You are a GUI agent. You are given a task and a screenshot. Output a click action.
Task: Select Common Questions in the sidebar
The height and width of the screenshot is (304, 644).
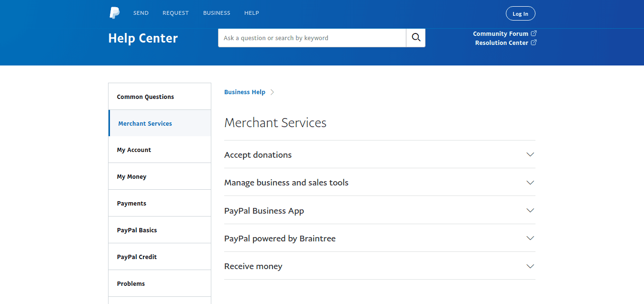145,97
